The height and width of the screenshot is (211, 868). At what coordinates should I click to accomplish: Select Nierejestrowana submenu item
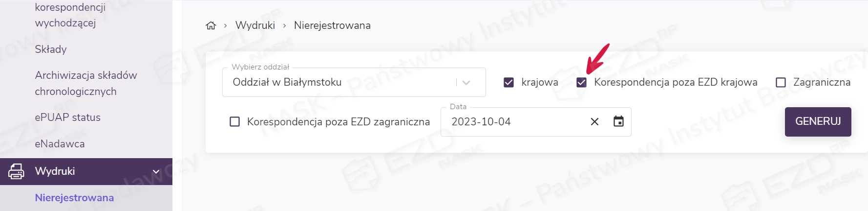click(74, 198)
